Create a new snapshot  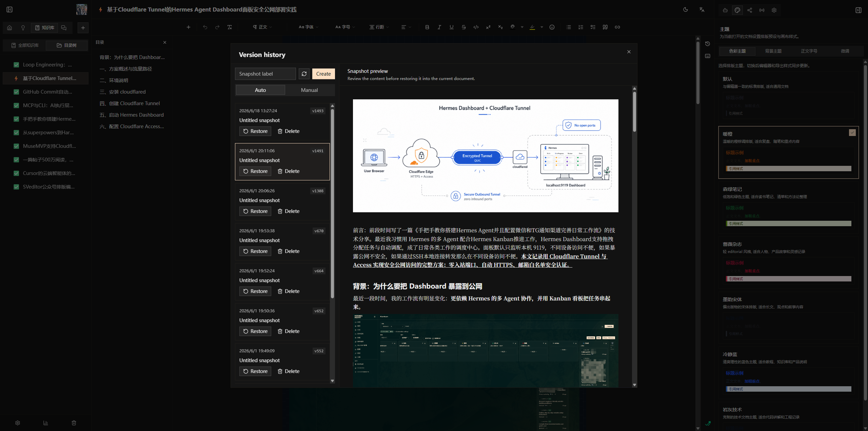pos(323,74)
